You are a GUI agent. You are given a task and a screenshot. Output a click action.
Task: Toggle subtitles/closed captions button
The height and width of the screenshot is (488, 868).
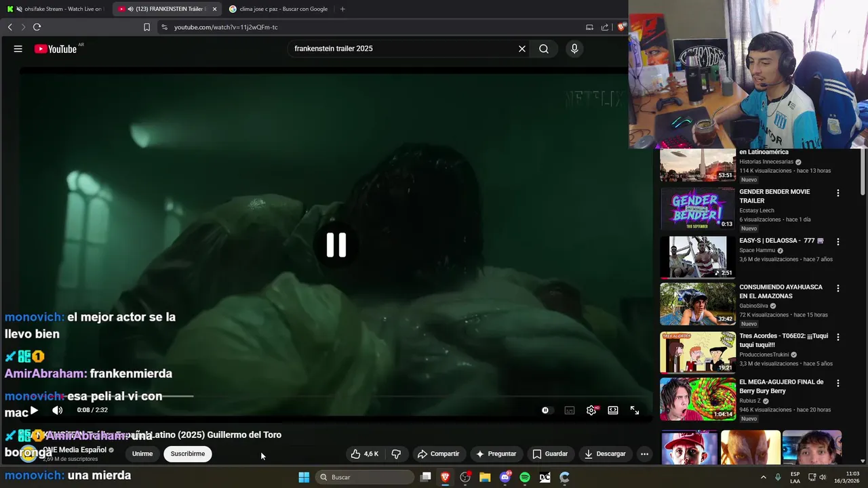click(570, 410)
